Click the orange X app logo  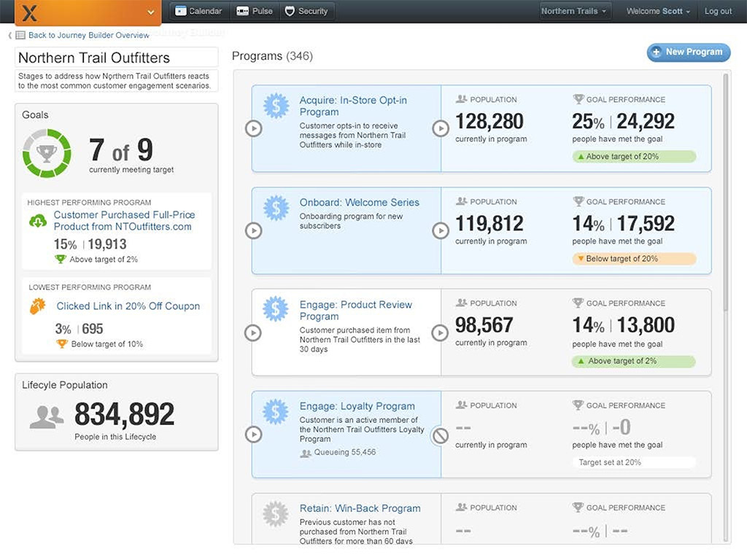click(x=29, y=12)
